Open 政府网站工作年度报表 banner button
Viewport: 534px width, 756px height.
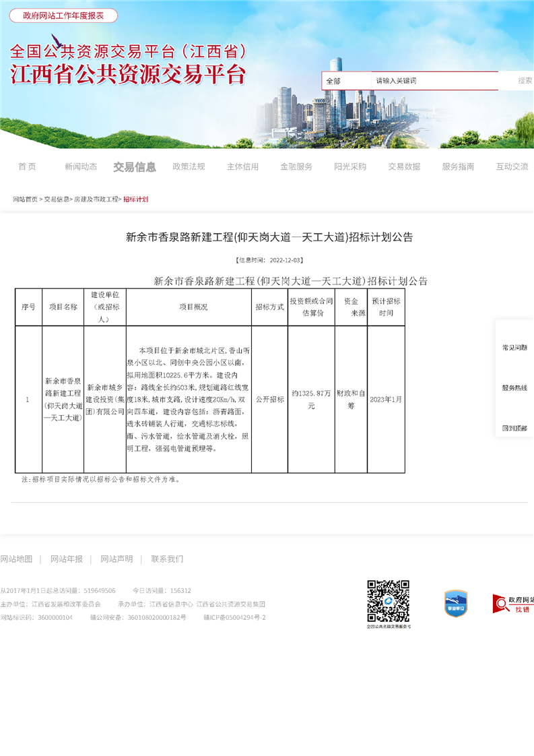click(63, 15)
